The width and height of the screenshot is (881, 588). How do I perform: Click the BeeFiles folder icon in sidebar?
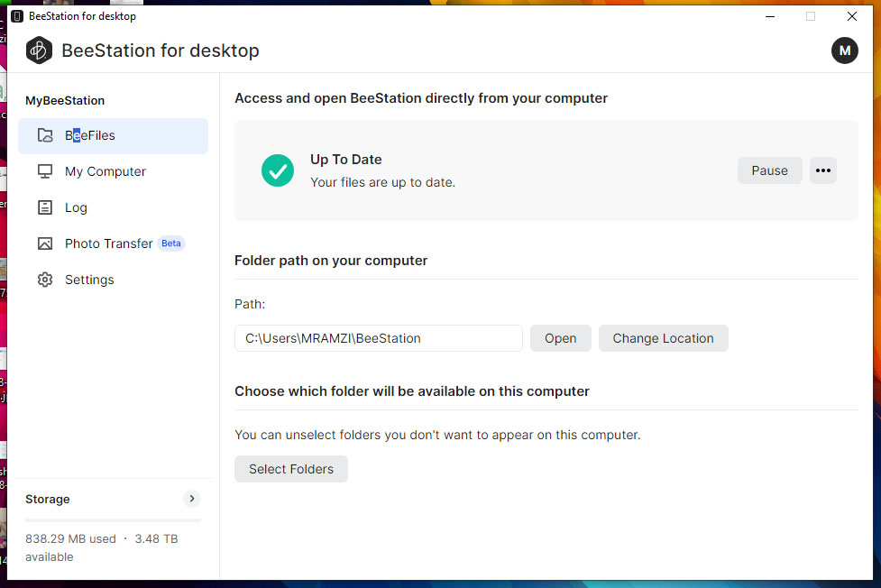coord(45,135)
